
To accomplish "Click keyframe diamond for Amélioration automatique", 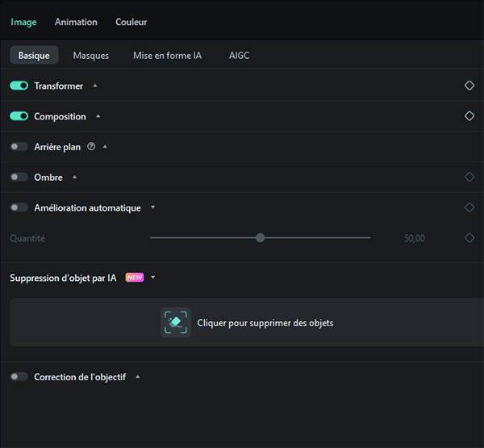I will point(469,207).
